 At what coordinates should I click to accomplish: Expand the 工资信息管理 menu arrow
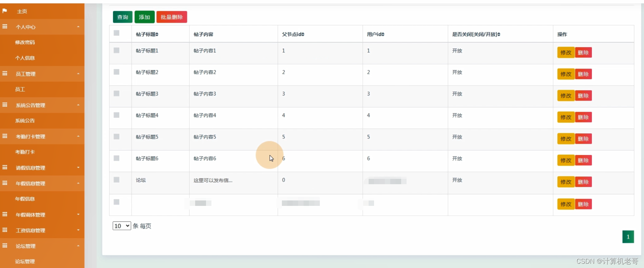tap(78, 230)
